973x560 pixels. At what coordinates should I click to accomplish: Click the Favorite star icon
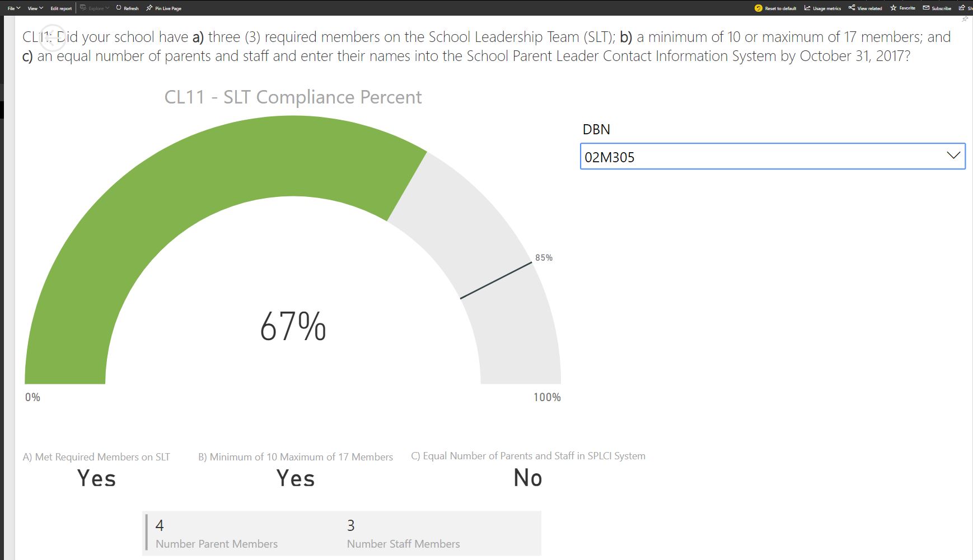tap(894, 8)
